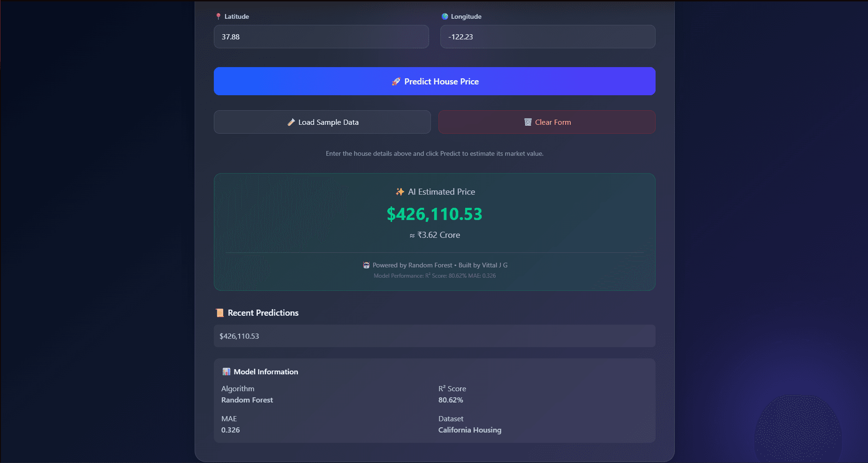Viewport: 868px width, 463px height.
Task: Click the bar chart icon beside Model Information
Action: (226, 372)
